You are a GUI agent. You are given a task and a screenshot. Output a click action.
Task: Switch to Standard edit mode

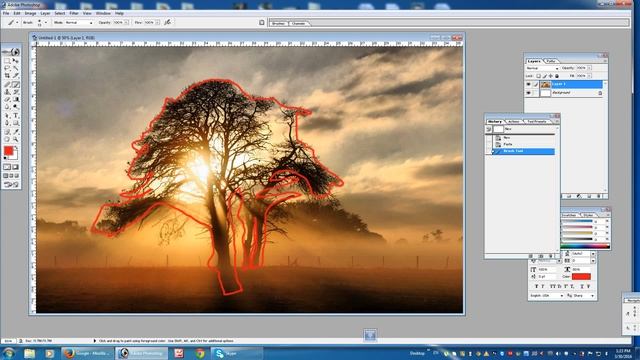coord(7,167)
